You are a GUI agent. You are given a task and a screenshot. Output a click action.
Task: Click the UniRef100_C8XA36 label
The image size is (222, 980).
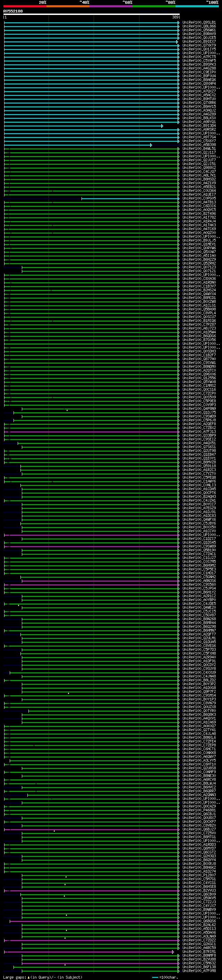pos(199,278)
